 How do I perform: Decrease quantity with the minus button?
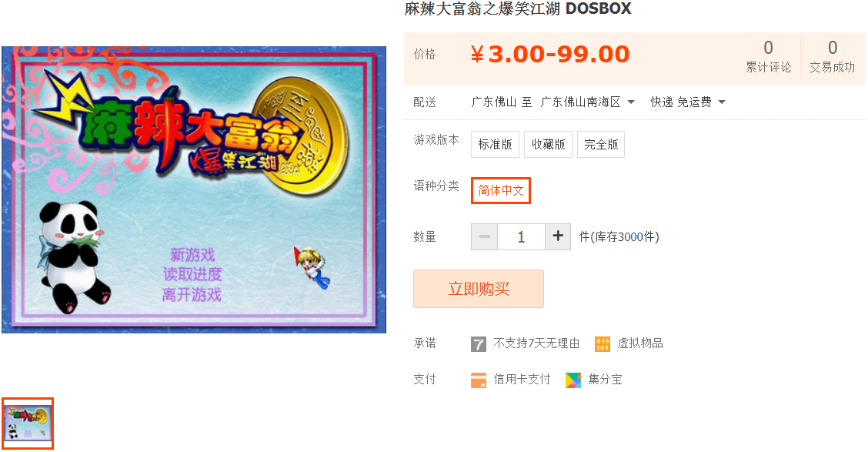click(484, 236)
